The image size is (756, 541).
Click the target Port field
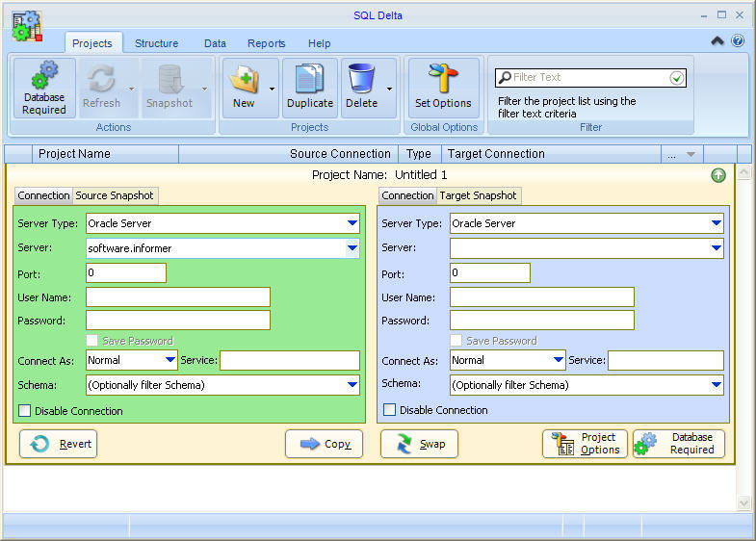click(x=490, y=272)
